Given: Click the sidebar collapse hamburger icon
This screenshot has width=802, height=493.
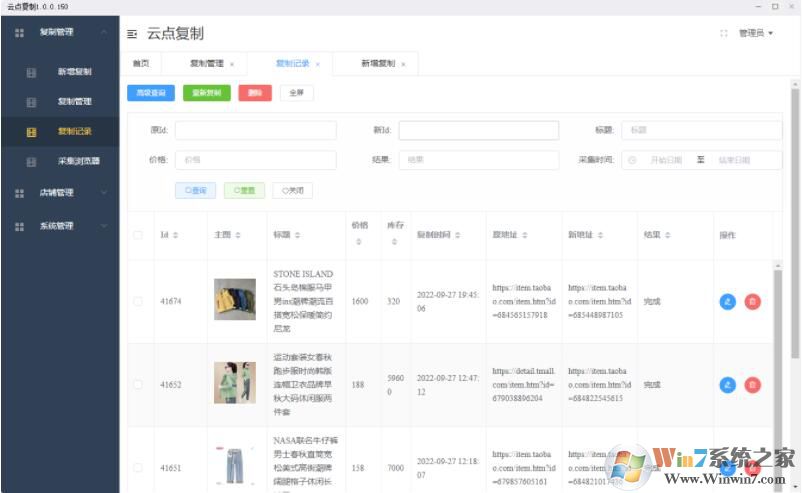Looking at the screenshot, I should tap(132, 34).
